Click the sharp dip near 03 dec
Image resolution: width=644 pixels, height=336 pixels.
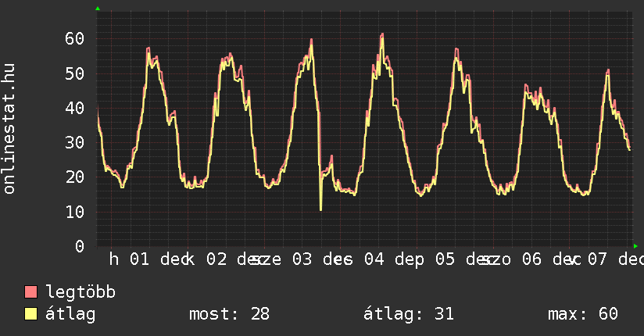coord(320,209)
